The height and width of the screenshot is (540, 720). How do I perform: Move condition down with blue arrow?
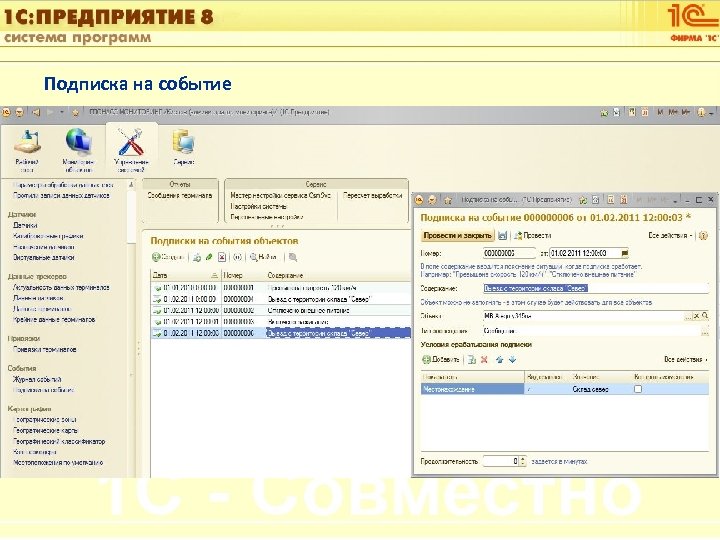(x=512, y=360)
